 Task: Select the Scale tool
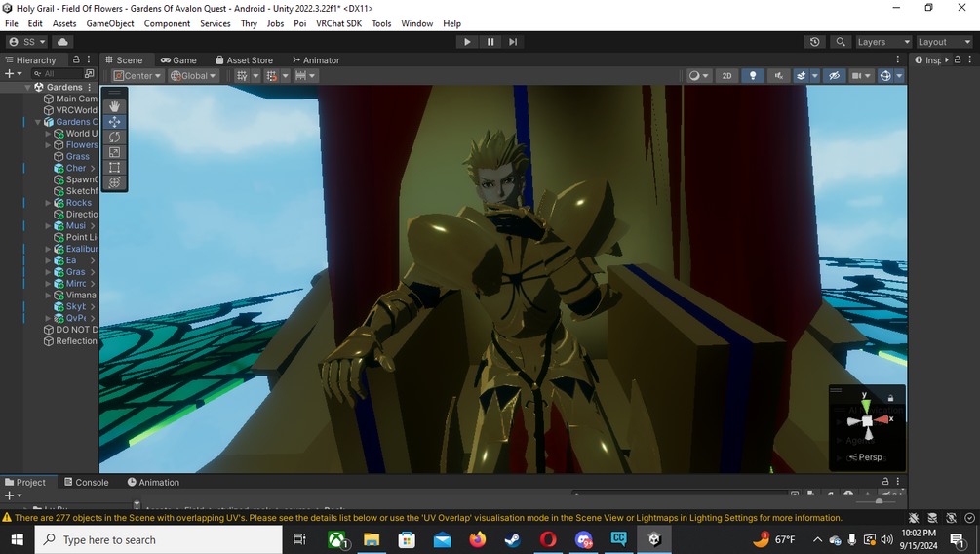coord(114,152)
